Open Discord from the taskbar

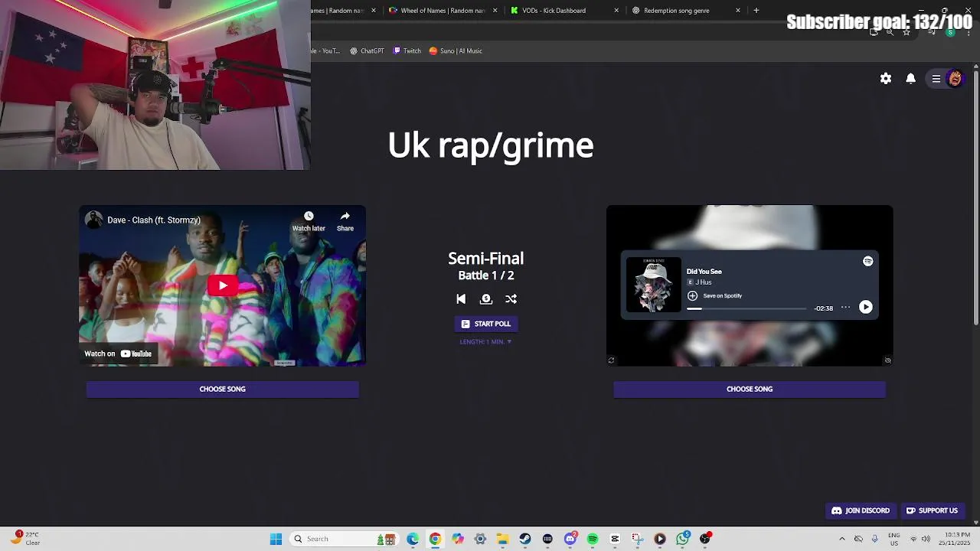(x=570, y=539)
